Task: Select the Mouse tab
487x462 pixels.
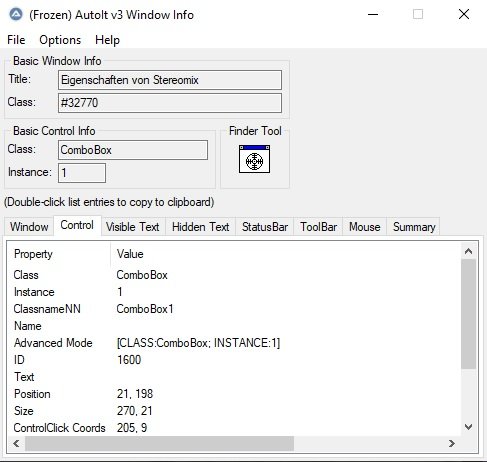Action: click(365, 227)
